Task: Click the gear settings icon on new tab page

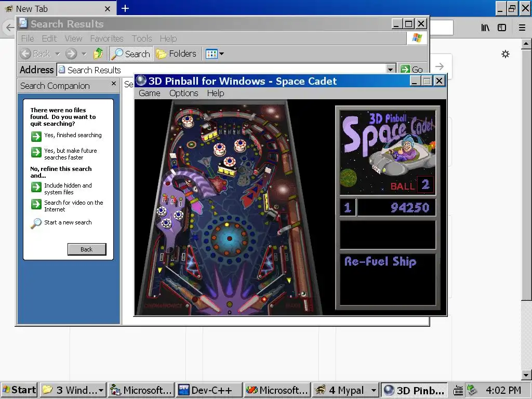Action: coord(506,54)
